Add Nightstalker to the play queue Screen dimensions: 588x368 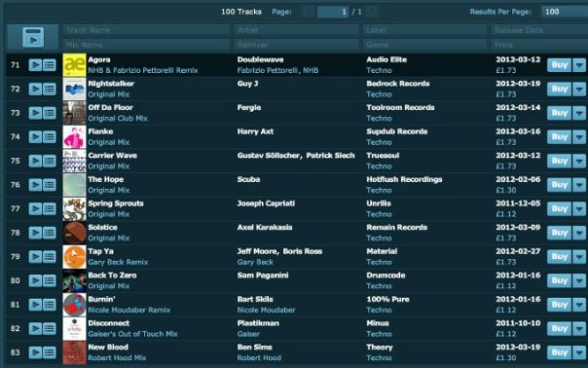(x=50, y=90)
